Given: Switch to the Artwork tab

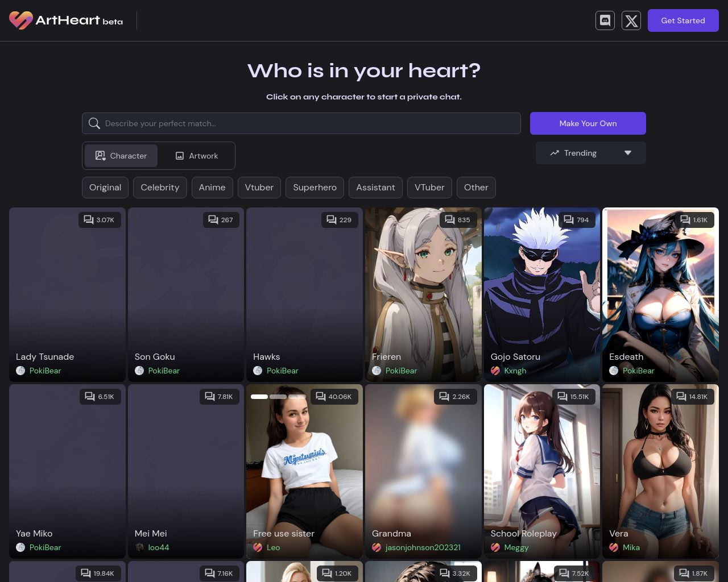Looking at the screenshot, I should click(x=196, y=156).
